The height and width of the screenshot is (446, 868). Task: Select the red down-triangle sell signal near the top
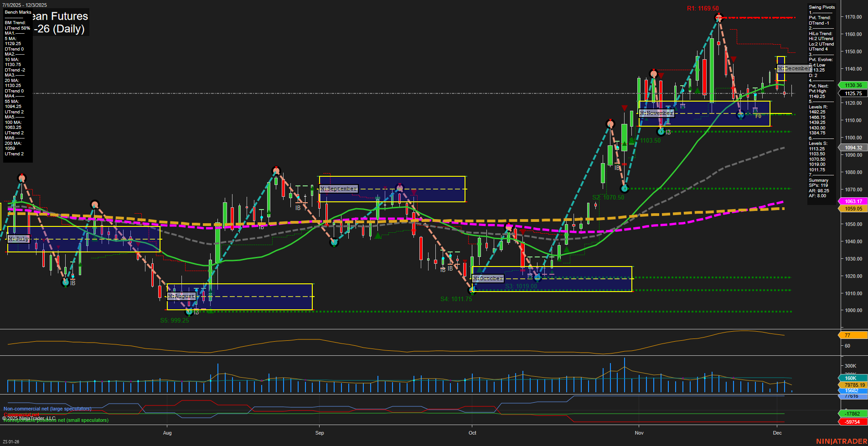click(734, 58)
